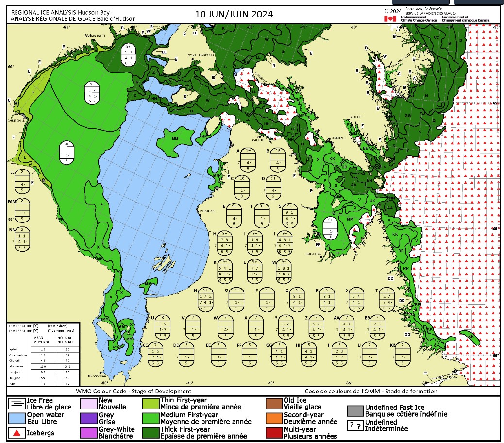Image resolution: width=504 pixels, height=443 pixels.
Task: Click the Multi-year red color swatch
Action: pos(274,432)
